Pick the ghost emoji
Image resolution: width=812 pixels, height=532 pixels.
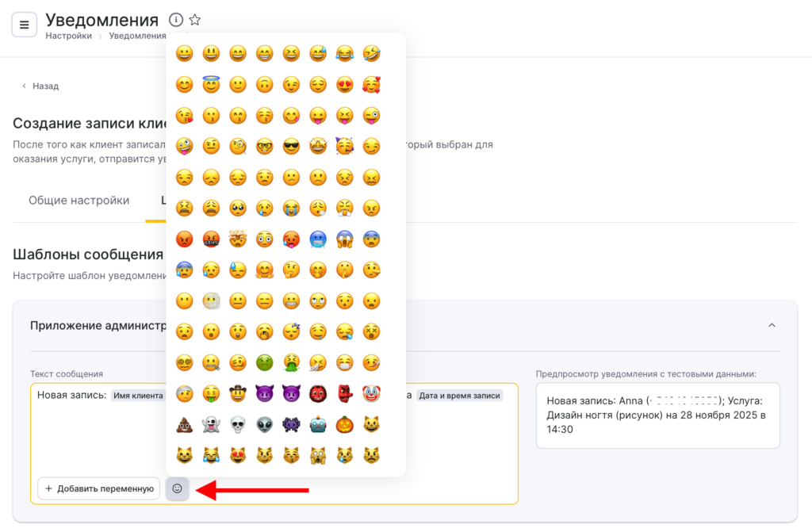(211, 425)
